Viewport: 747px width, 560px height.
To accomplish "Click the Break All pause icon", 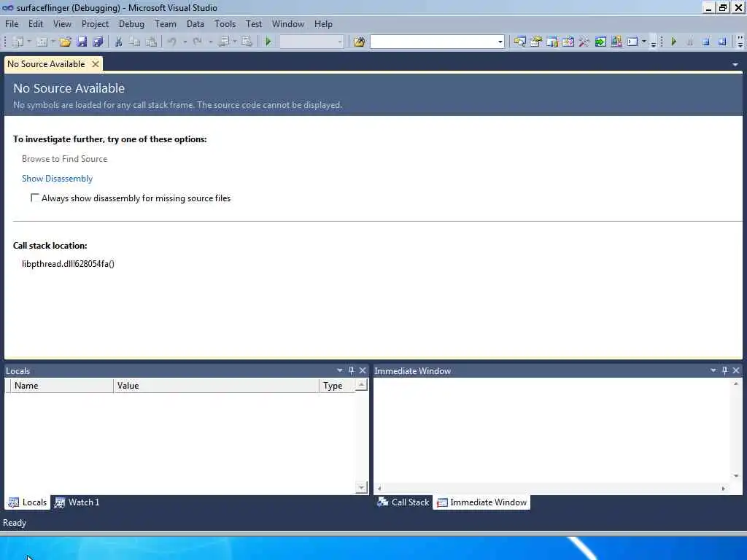I will (x=690, y=42).
